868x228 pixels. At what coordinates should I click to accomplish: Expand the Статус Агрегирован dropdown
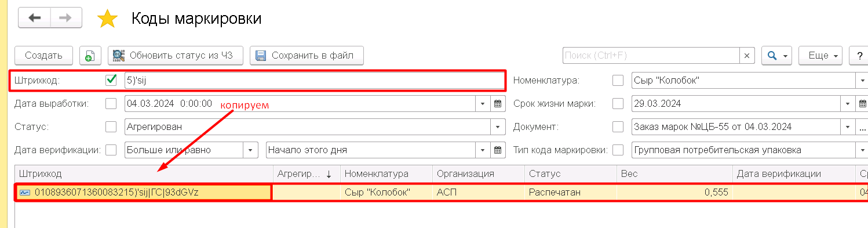coord(498,126)
